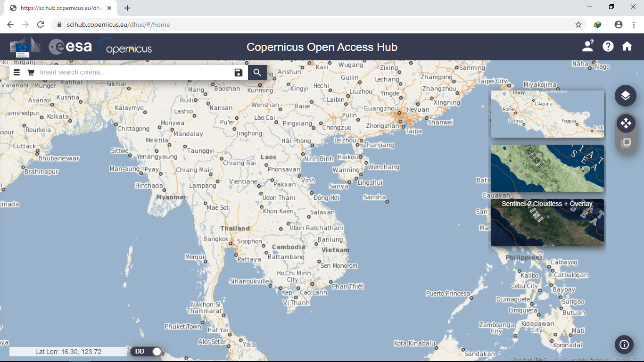Click the Kolkata city label
Viewport: 644px width, 362px height.
(58, 116)
